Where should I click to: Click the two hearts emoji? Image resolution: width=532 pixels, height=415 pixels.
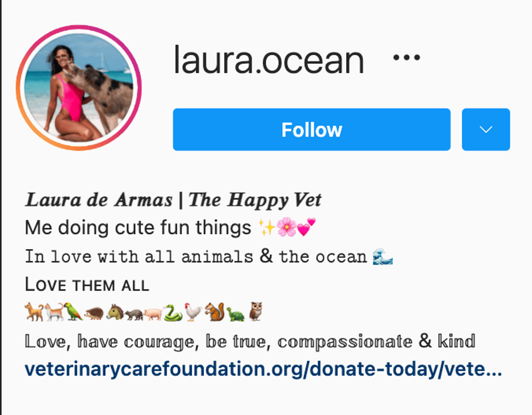click(307, 227)
